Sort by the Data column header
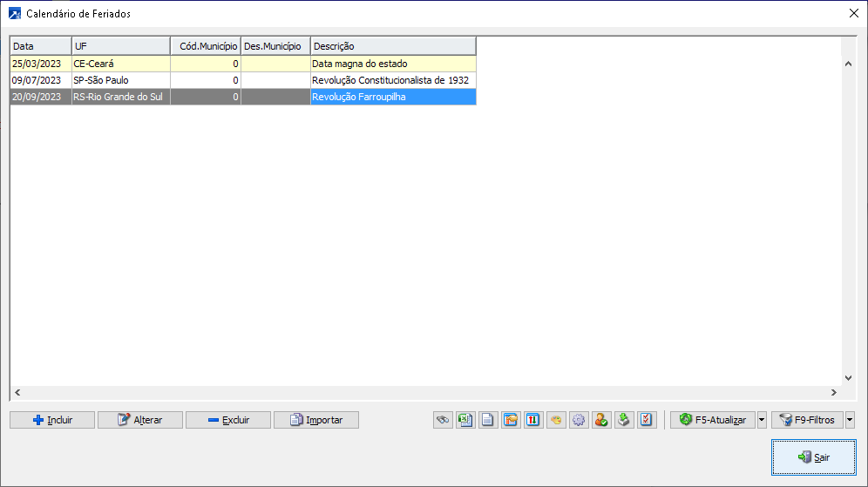The image size is (868, 487). [x=41, y=46]
